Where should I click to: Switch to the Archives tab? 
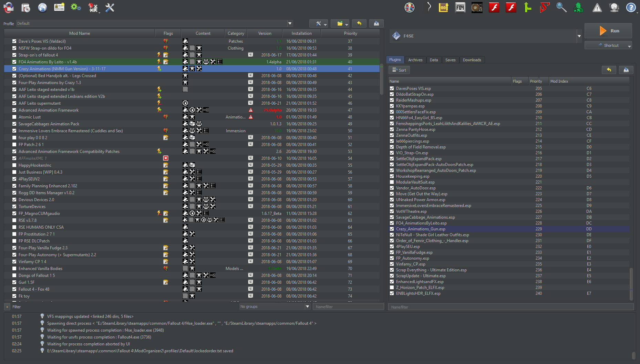(x=415, y=60)
